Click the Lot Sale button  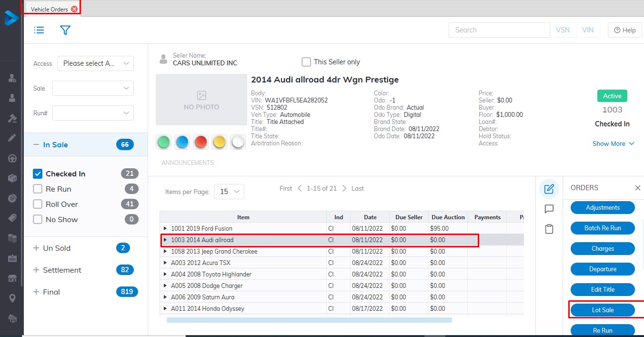[603, 310]
